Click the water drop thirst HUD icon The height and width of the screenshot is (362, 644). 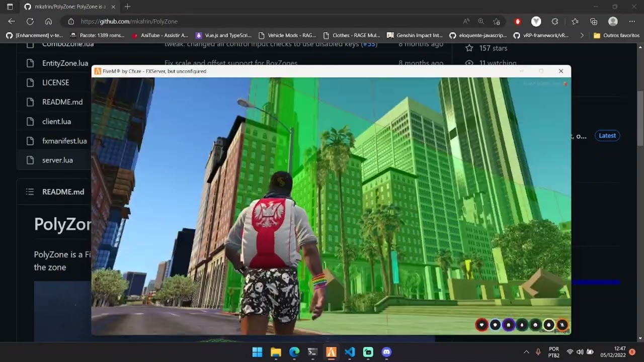pyautogui.click(x=522, y=325)
